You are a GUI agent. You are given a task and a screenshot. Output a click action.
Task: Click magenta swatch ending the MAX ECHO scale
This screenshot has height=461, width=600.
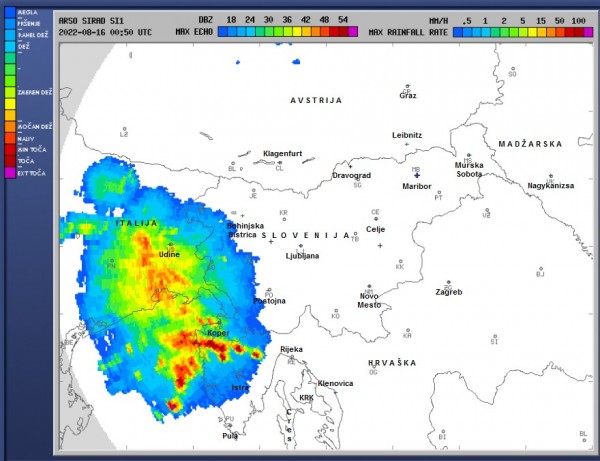353,32
